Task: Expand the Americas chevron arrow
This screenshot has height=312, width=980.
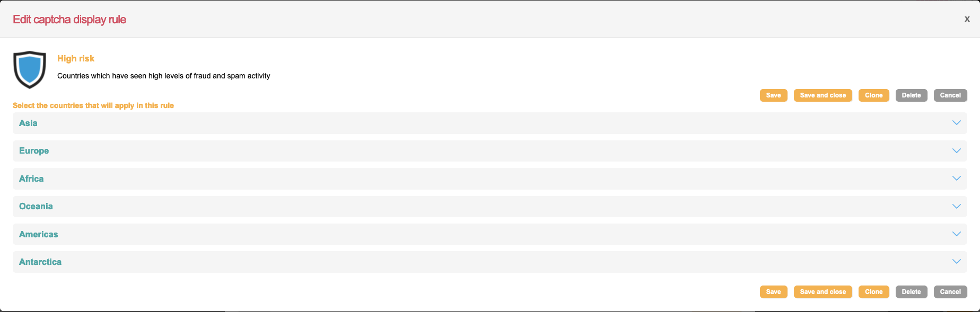Action: (956, 234)
